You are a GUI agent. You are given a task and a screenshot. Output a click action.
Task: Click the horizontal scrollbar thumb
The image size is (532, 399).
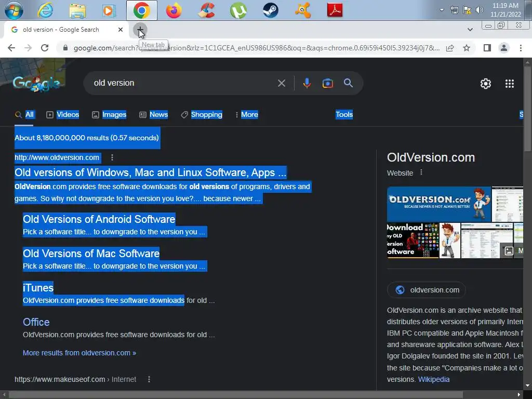coord(236,395)
